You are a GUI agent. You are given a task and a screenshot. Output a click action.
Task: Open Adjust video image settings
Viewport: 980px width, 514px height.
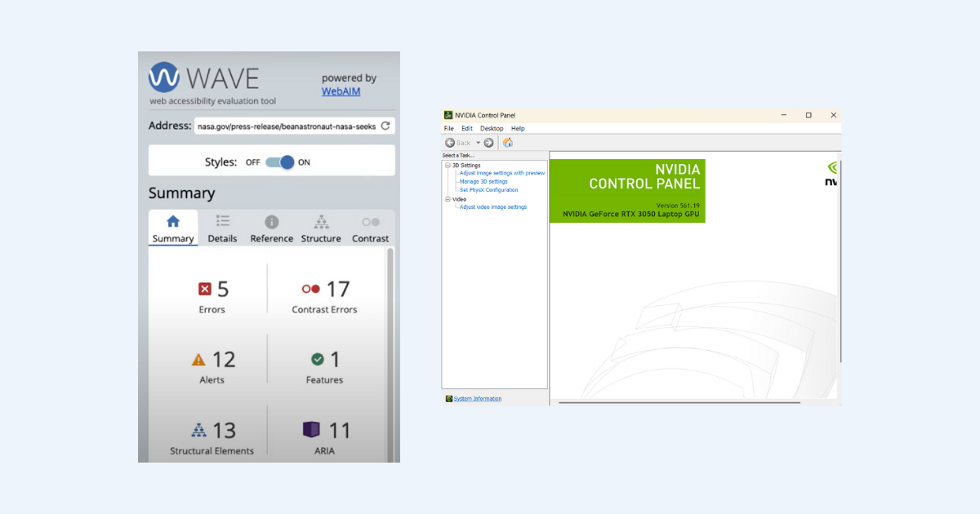pos(493,207)
